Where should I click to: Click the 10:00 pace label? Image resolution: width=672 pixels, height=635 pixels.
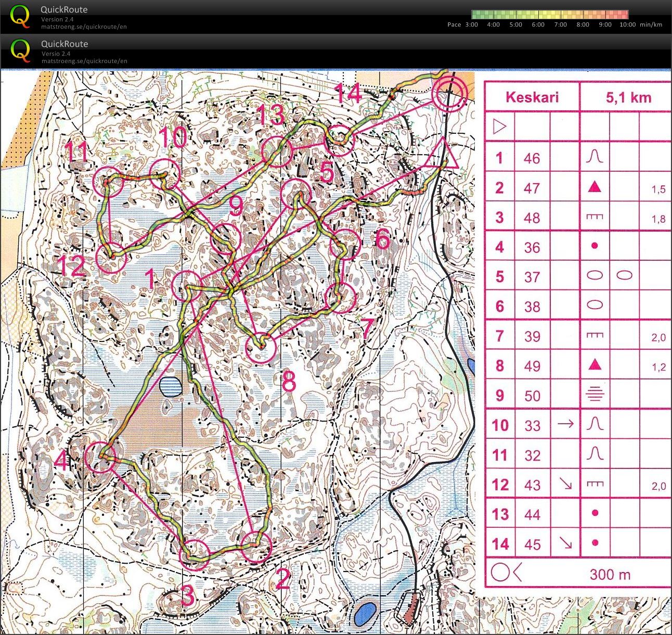click(628, 24)
